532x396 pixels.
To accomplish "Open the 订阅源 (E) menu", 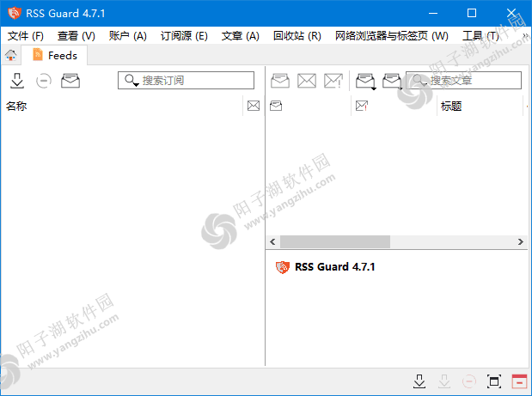I will [184, 35].
